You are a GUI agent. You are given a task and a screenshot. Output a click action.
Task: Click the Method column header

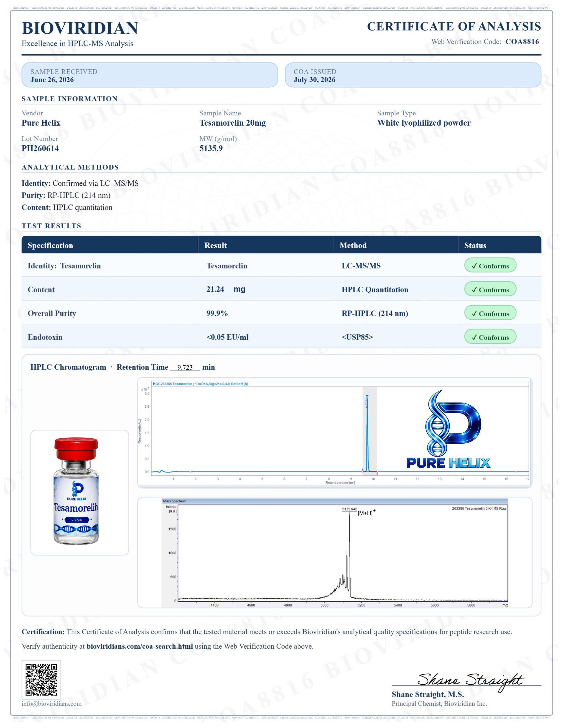[x=353, y=245]
